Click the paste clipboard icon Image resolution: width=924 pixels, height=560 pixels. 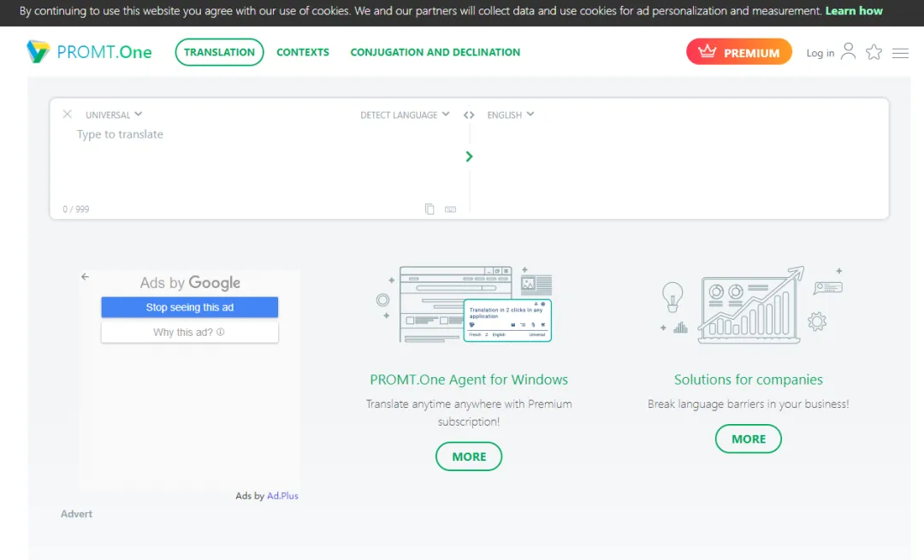[x=429, y=209]
